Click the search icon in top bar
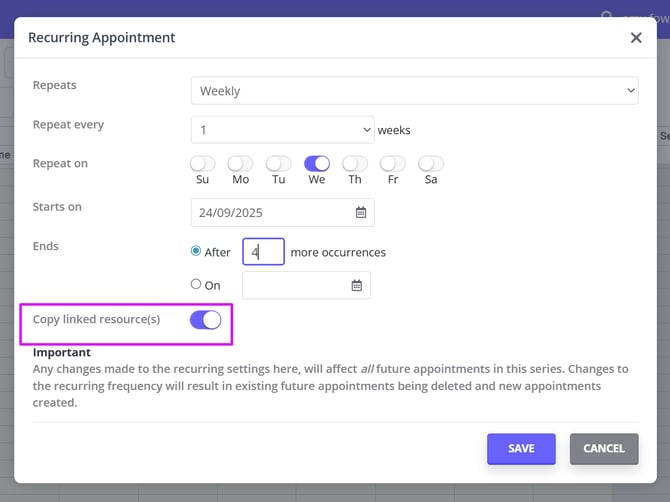 pyautogui.click(x=606, y=15)
